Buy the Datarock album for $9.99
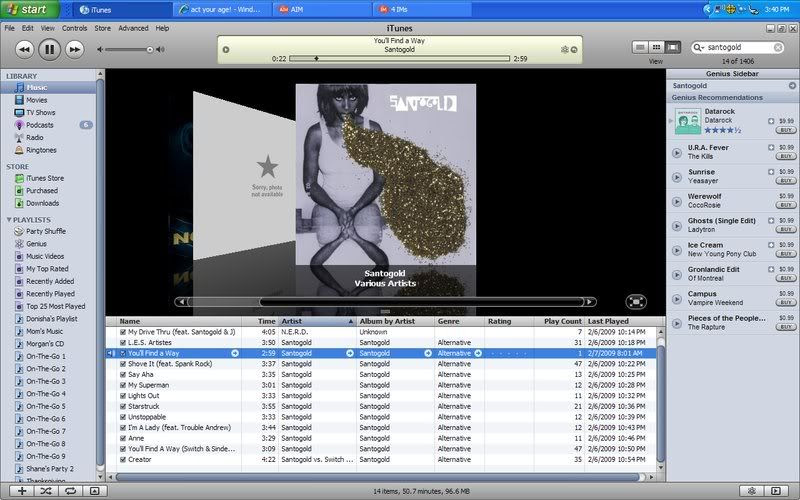 click(x=786, y=130)
